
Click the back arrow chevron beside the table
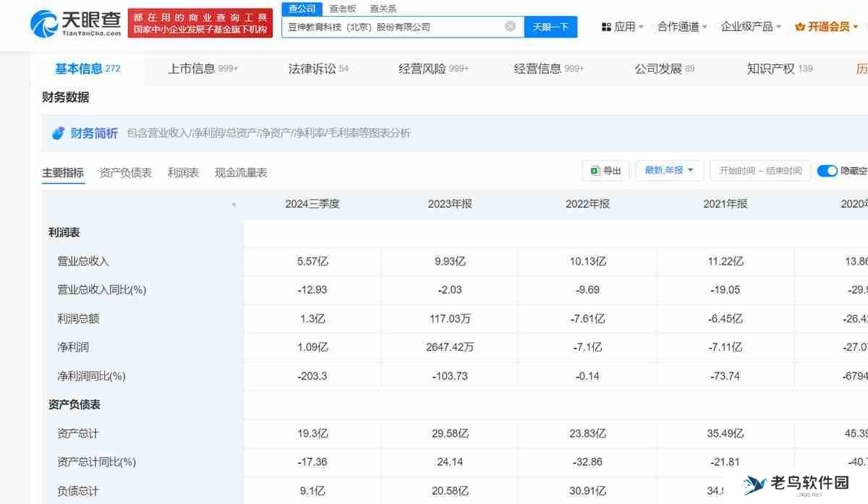pyautogui.click(x=233, y=205)
